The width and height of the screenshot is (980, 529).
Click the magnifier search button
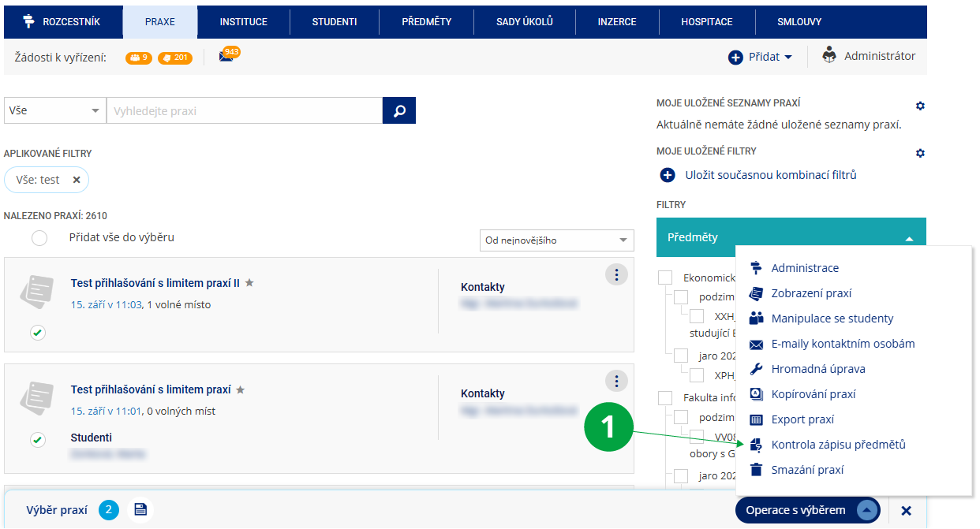point(398,111)
